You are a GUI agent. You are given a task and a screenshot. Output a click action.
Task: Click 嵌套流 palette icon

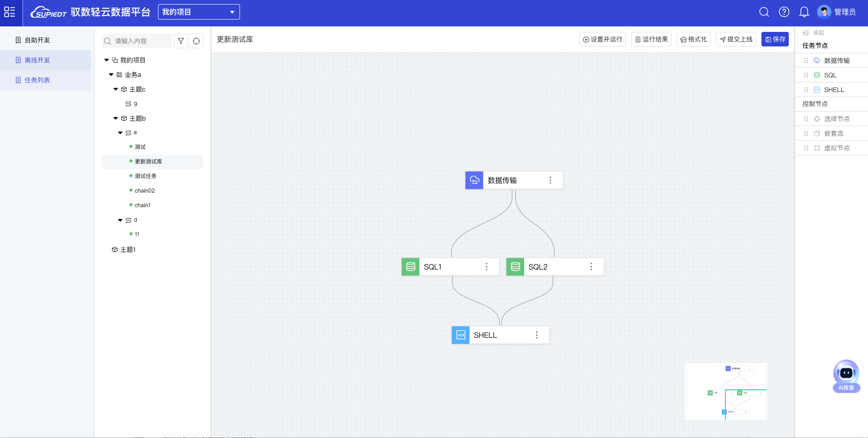[x=817, y=133]
